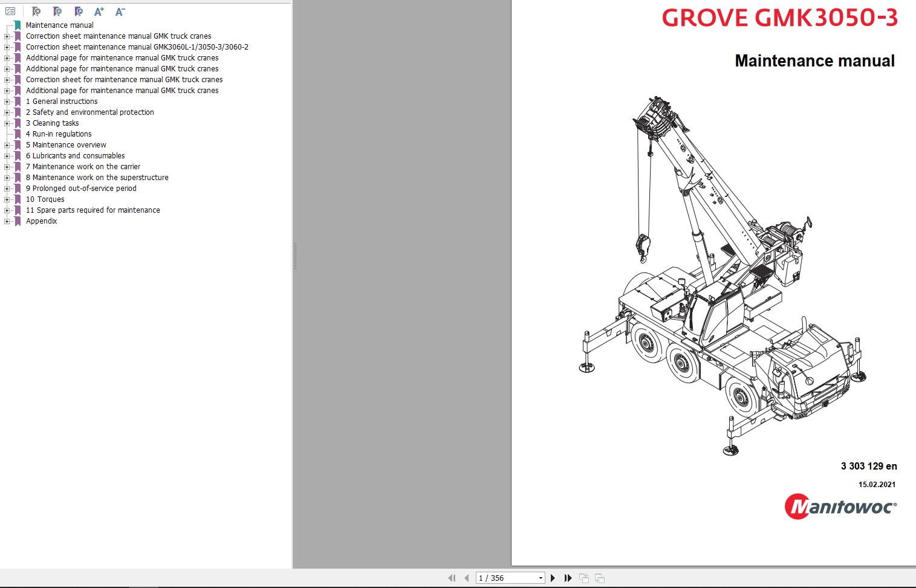Go to 7 Maintenance work on the carrier

pyautogui.click(x=83, y=167)
